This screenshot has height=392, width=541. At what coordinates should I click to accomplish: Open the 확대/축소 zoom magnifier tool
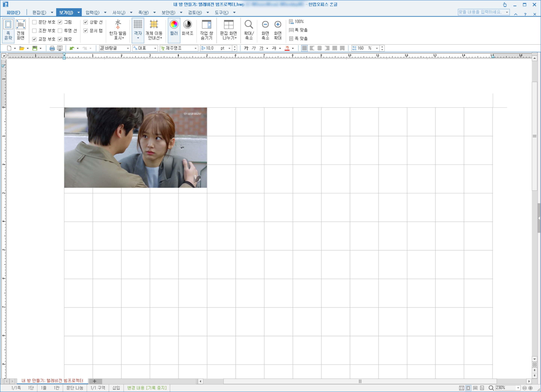pyautogui.click(x=249, y=25)
